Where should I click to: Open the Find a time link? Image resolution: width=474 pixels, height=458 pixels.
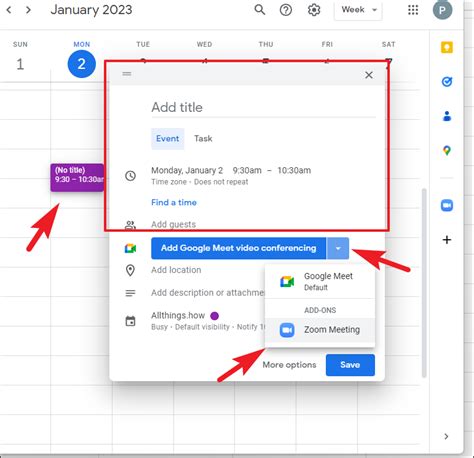pos(174,202)
